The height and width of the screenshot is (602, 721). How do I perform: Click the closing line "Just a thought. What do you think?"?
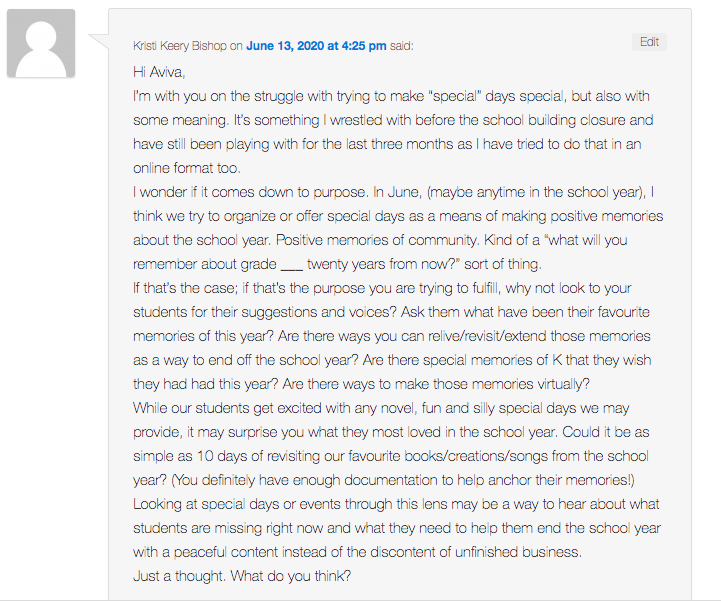(242, 576)
